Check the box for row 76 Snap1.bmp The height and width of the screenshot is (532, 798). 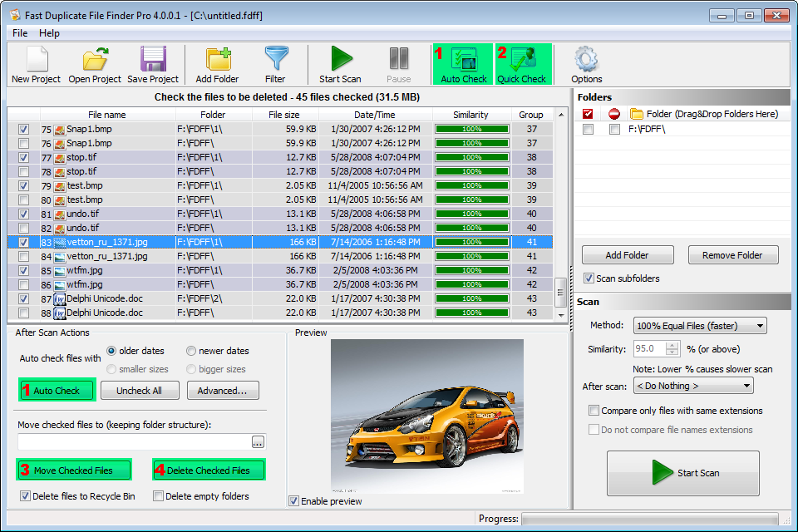click(23, 144)
